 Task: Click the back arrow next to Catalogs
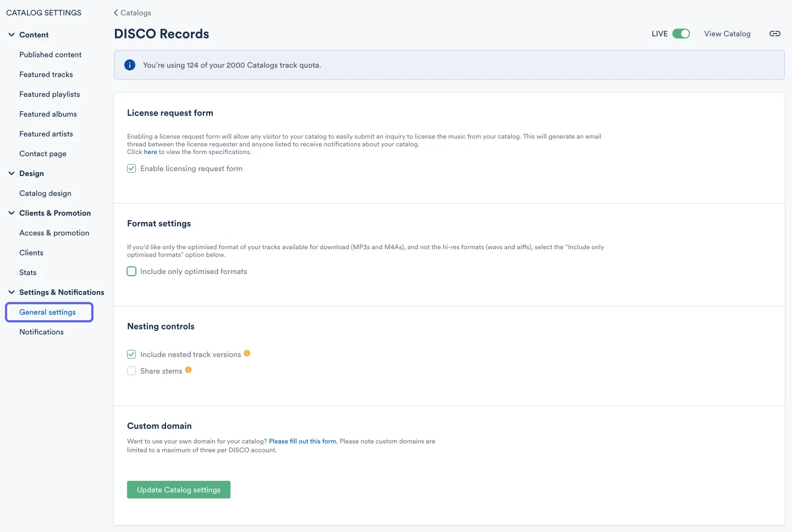115,12
